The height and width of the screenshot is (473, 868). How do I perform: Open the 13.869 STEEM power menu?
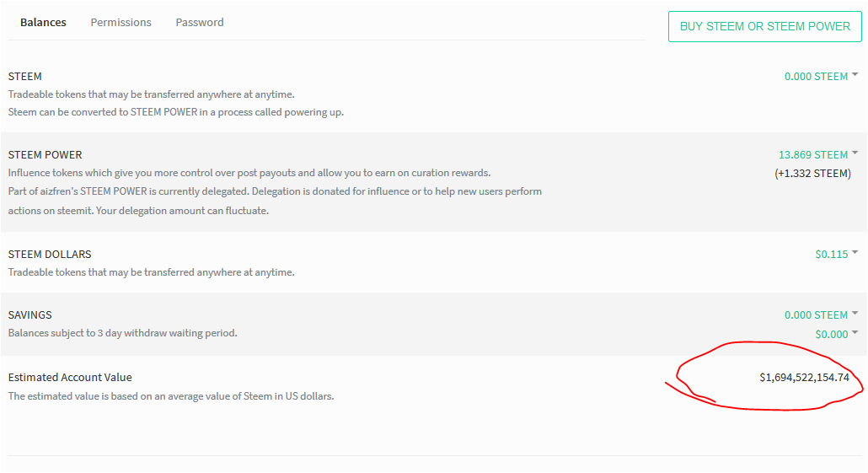click(x=812, y=155)
